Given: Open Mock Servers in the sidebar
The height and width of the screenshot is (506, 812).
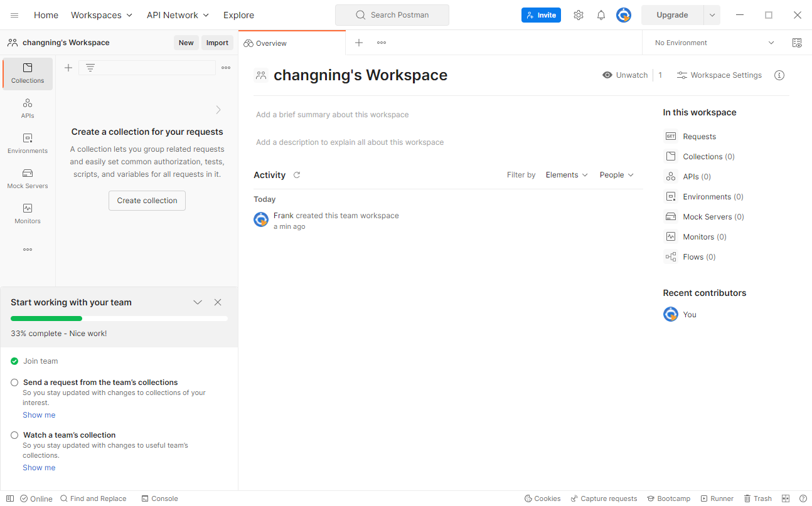Looking at the screenshot, I should tap(28, 179).
